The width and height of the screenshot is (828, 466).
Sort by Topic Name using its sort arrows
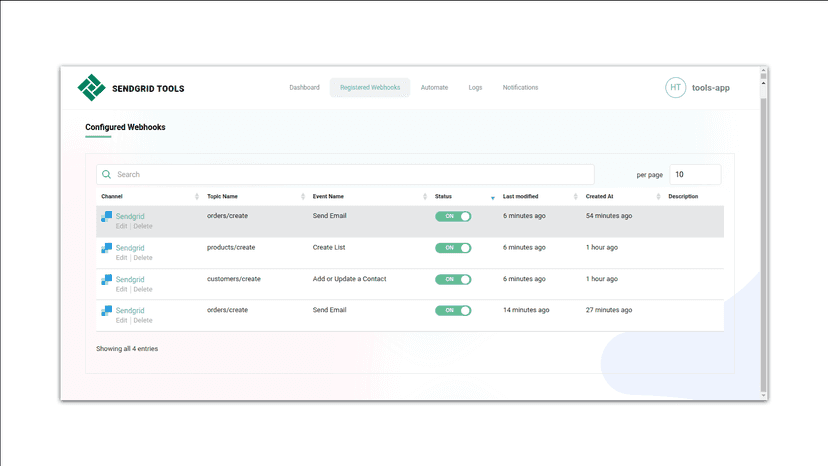tap(303, 197)
